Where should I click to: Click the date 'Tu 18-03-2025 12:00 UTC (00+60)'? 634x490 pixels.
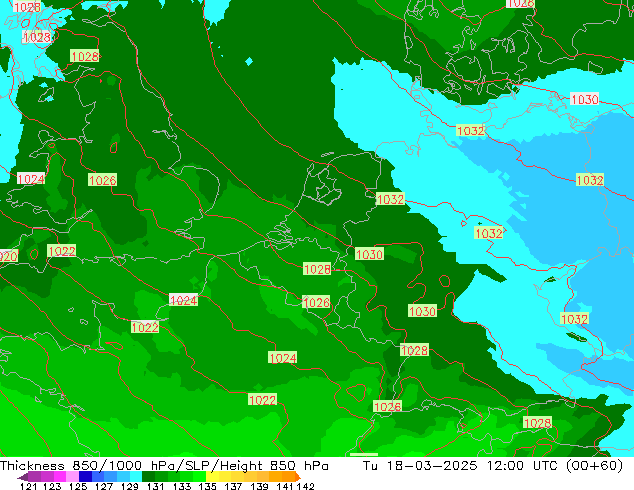click(493, 466)
